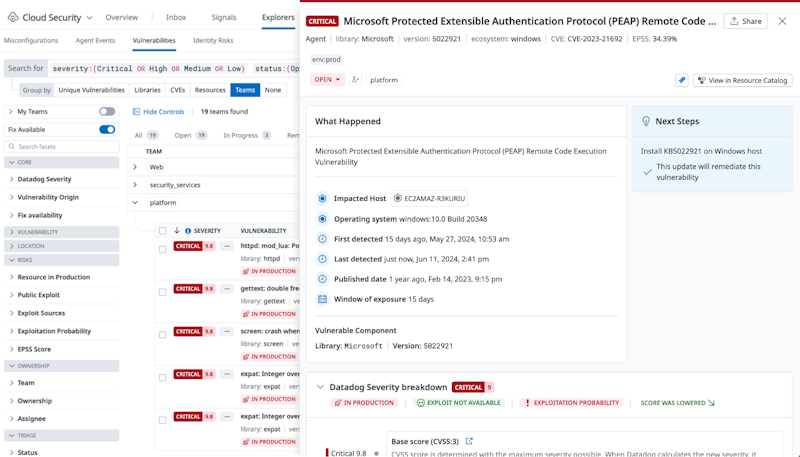Click the severity column info icon
800x457 pixels.
(188, 231)
